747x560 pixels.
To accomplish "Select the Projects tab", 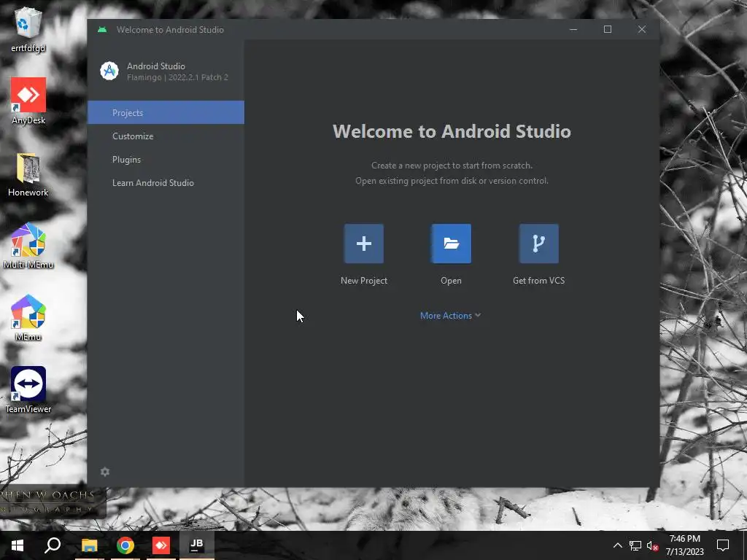I will click(166, 112).
